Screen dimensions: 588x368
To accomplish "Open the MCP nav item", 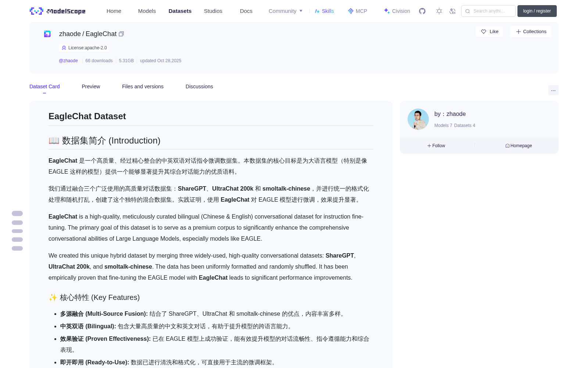I will point(358,11).
